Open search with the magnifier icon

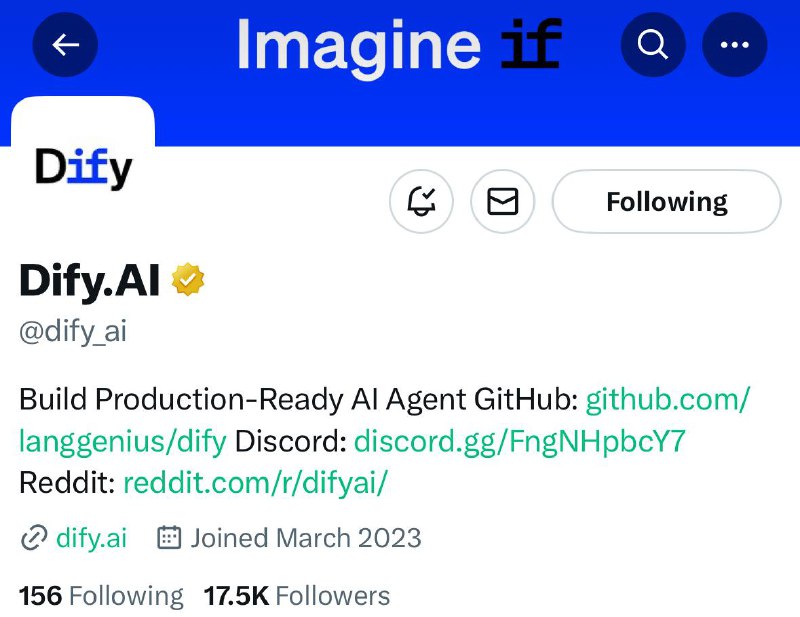click(x=653, y=45)
